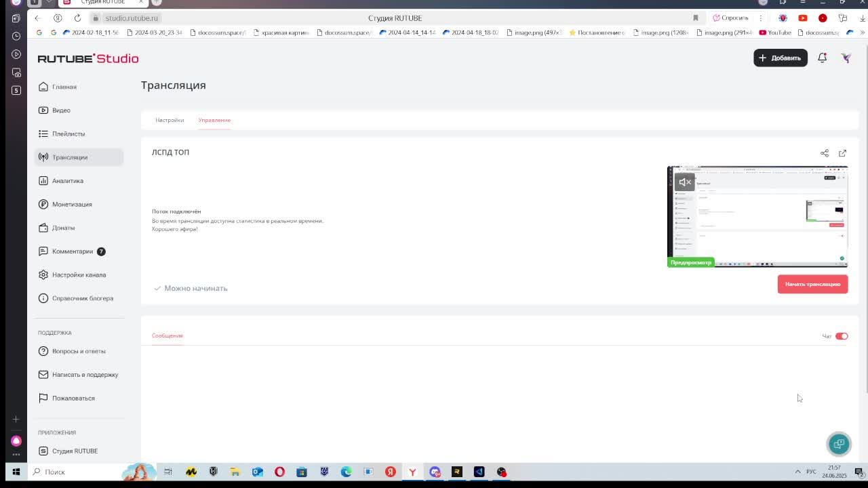Open Плейлисты in the sidebar
868x488 pixels.
62,134
